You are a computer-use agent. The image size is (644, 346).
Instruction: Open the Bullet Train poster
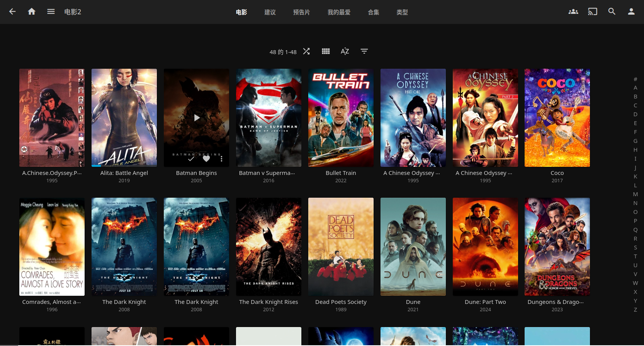click(341, 118)
